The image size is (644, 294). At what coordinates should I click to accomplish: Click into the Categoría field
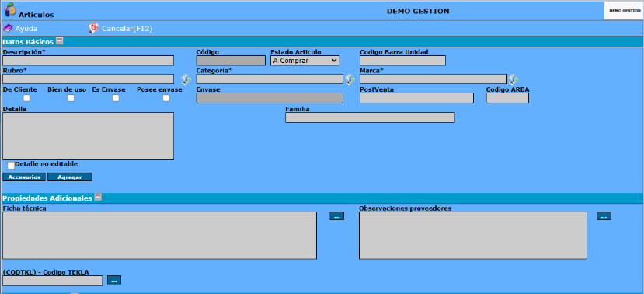[270, 79]
